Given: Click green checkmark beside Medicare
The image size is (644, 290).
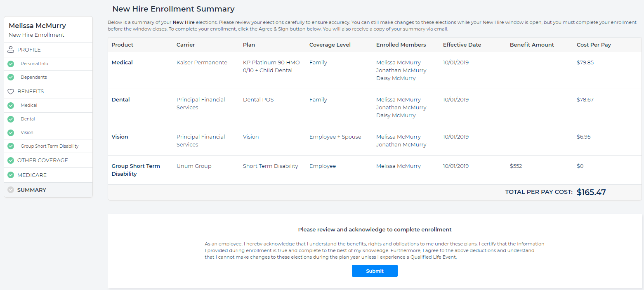Looking at the screenshot, I should coord(11,175).
